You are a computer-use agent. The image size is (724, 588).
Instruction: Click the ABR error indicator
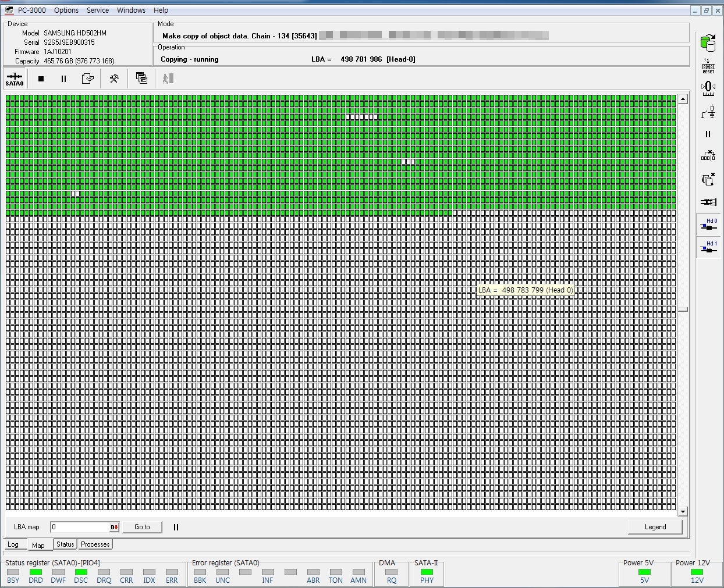[x=313, y=572]
